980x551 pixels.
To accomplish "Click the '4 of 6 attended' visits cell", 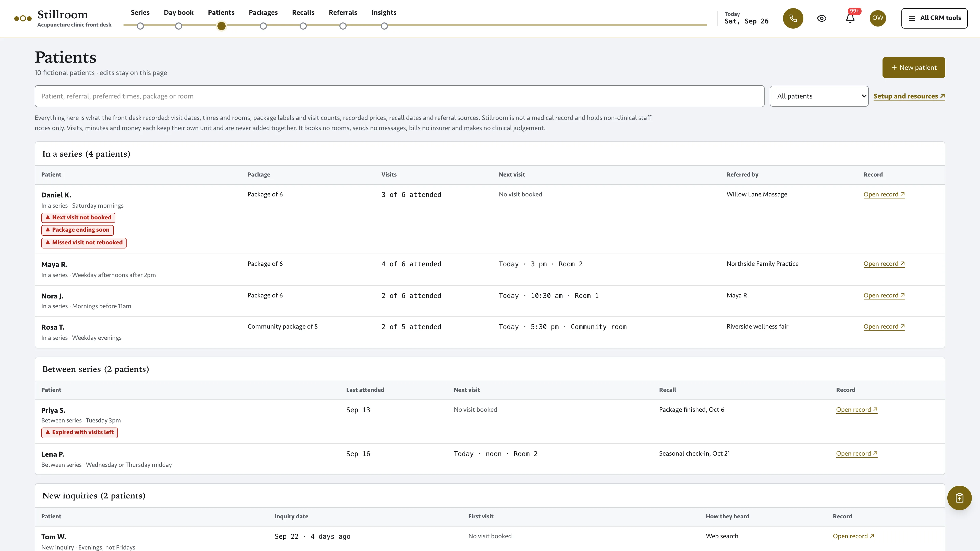I will point(411,264).
